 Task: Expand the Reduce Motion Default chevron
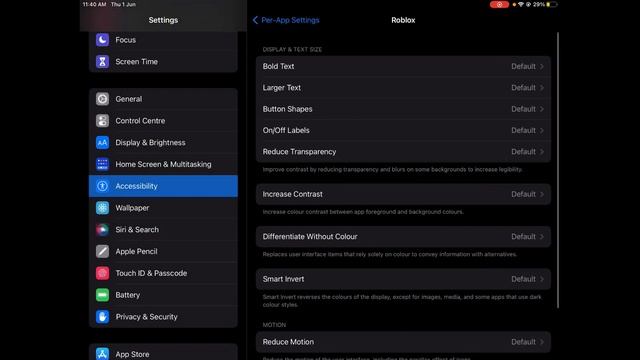click(542, 342)
